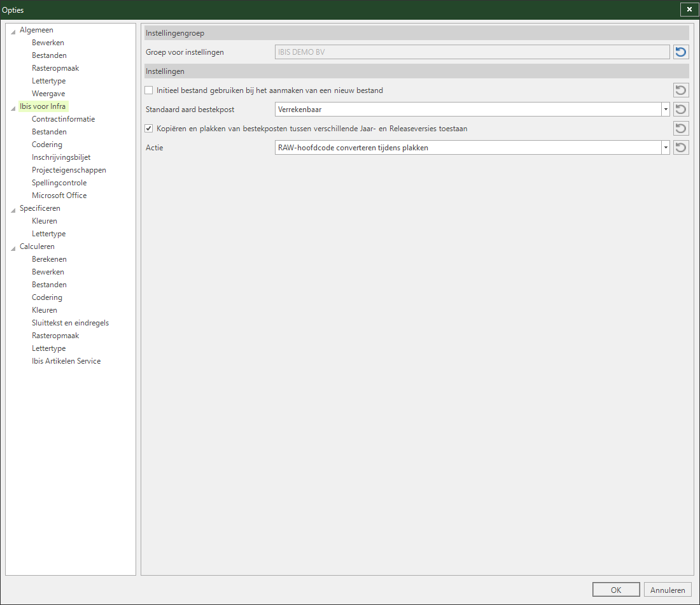Image resolution: width=700 pixels, height=605 pixels.
Task: Select the Ibis voor Infra tree item
Action: (x=43, y=106)
